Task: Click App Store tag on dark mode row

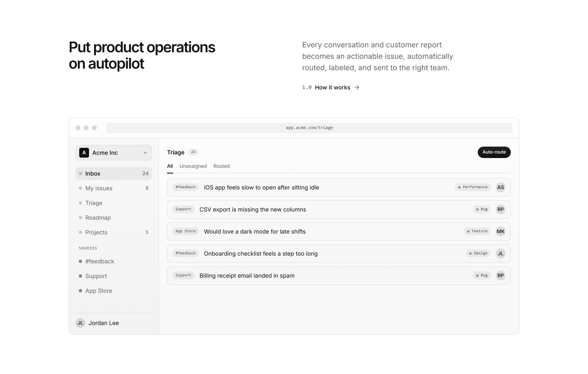Action: (186, 232)
